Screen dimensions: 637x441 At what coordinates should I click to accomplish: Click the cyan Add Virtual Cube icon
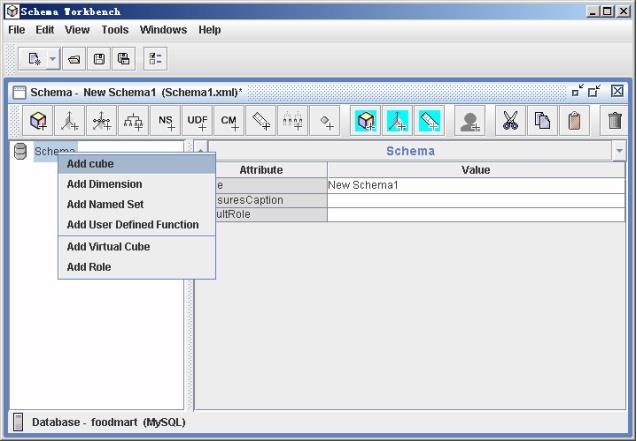pos(365,121)
